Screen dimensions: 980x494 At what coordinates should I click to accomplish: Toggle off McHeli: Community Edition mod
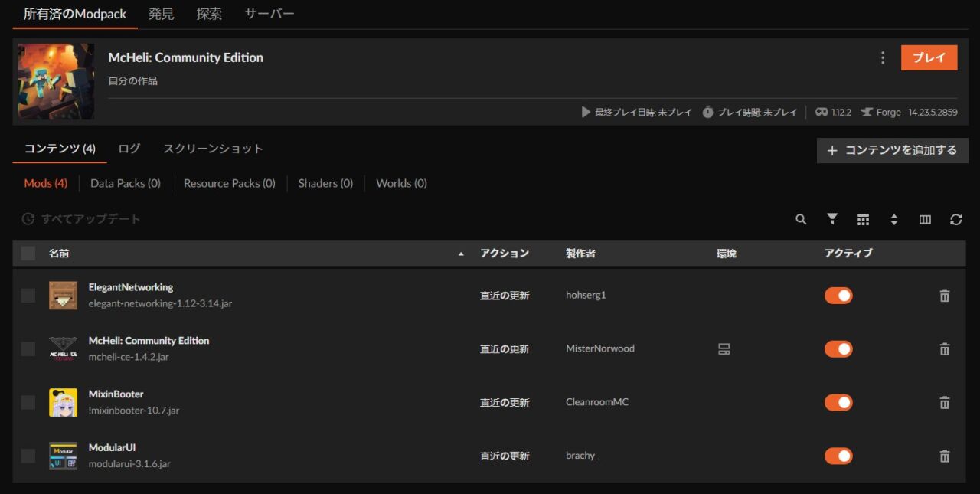tap(838, 349)
